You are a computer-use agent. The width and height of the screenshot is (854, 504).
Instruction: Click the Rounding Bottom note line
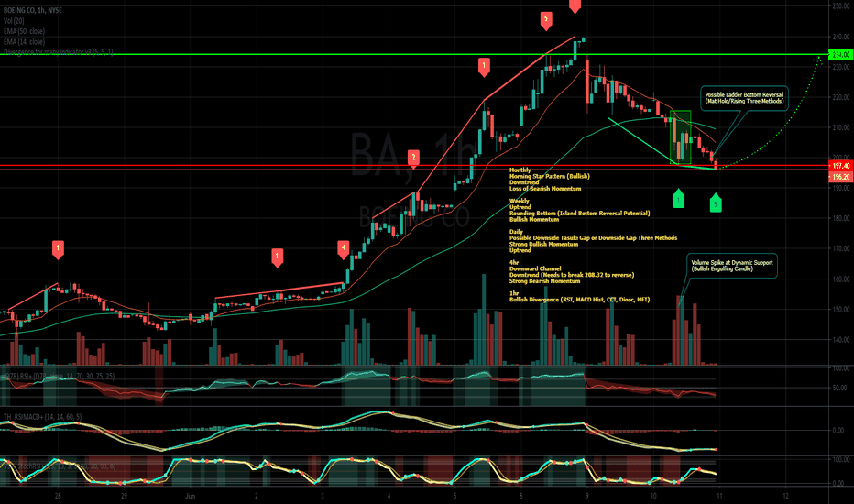pos(579,213)
